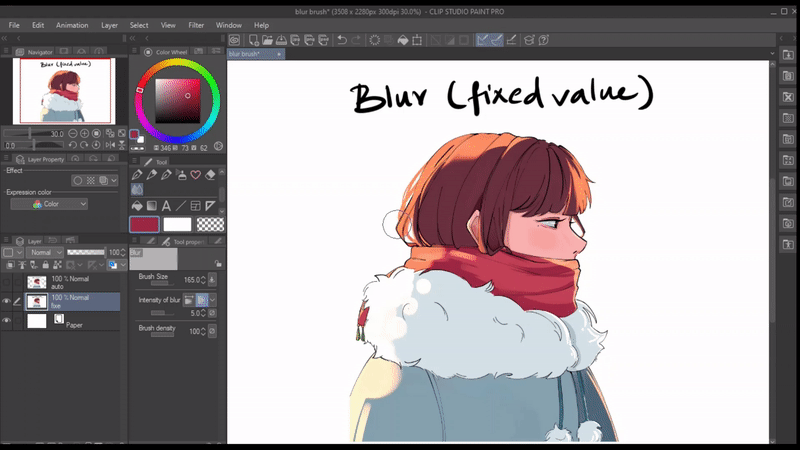The width and height of the screenshot is (800, 450).
Task: Zoom out in Navigator
Action: click(x=73, y=134)
